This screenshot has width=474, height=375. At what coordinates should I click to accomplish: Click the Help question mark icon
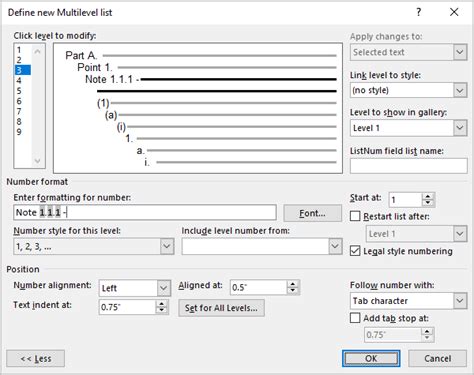tap(419, 12)
